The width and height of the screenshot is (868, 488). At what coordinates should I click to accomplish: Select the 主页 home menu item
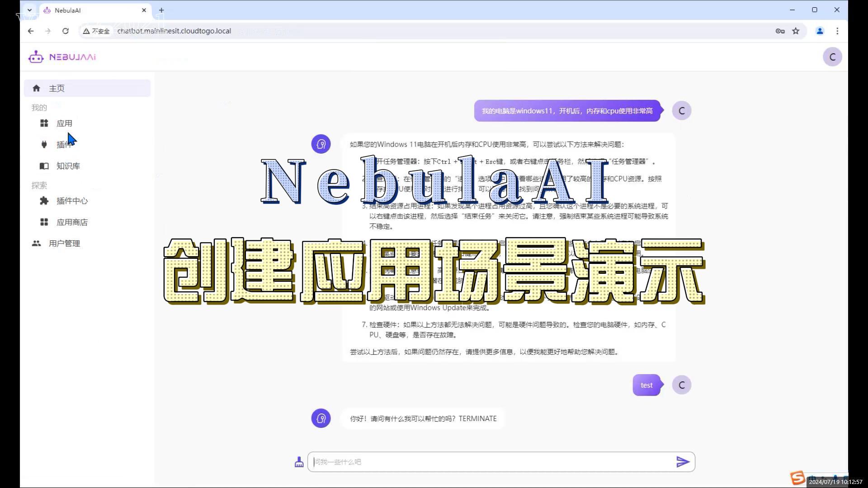click(x=57, y=89)
